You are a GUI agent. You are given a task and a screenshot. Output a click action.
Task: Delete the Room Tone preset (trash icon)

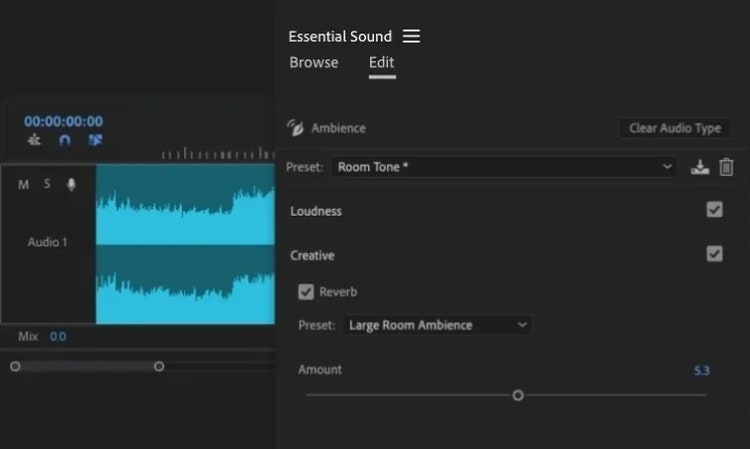pos(727,167)
